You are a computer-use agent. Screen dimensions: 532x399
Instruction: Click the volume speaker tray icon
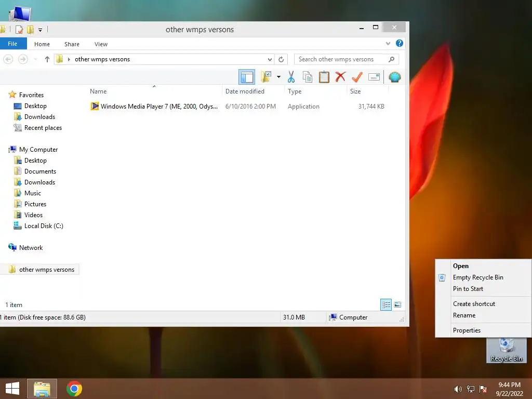(458, 389)
